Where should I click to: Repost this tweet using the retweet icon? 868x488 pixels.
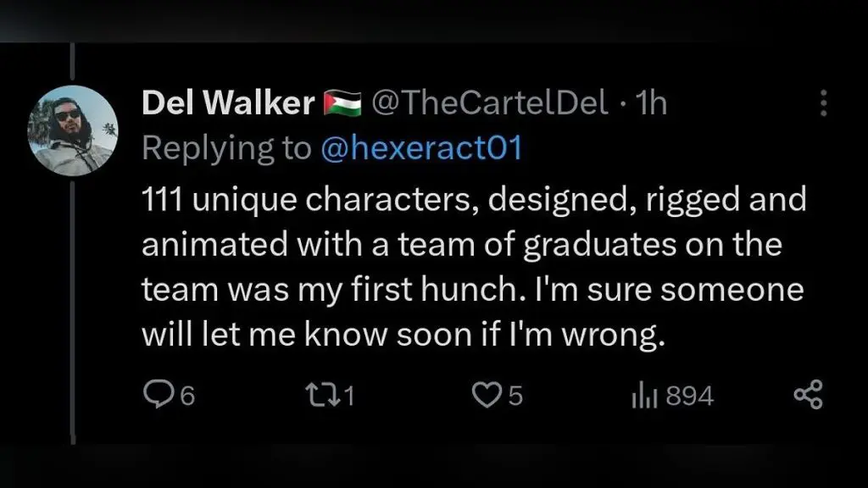[320, 396]
